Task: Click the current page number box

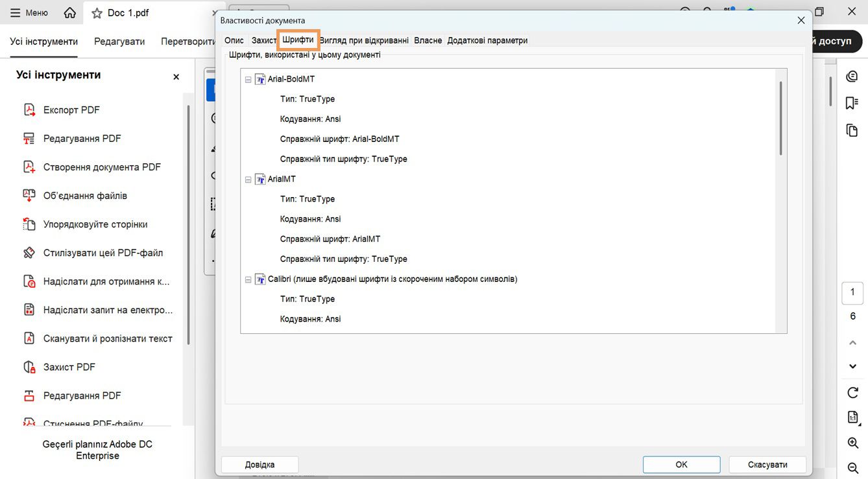Action: [x=853, y=292]
